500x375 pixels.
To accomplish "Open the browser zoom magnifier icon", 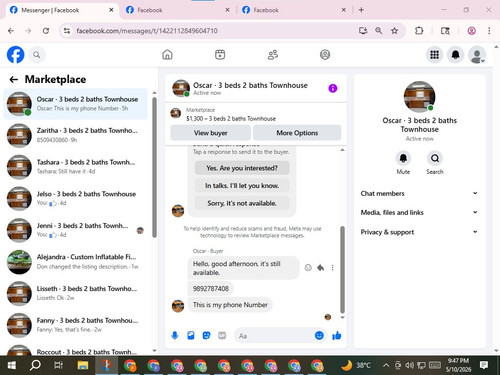I will click(379, 31).
